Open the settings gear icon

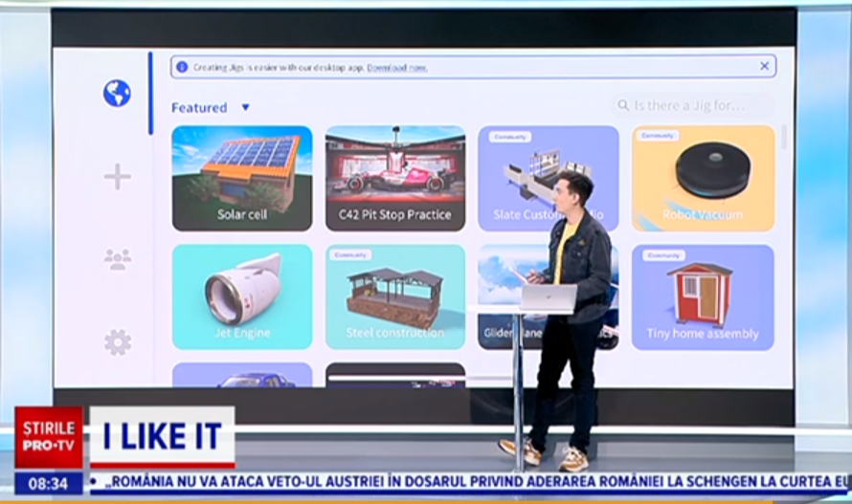point(117,342)
